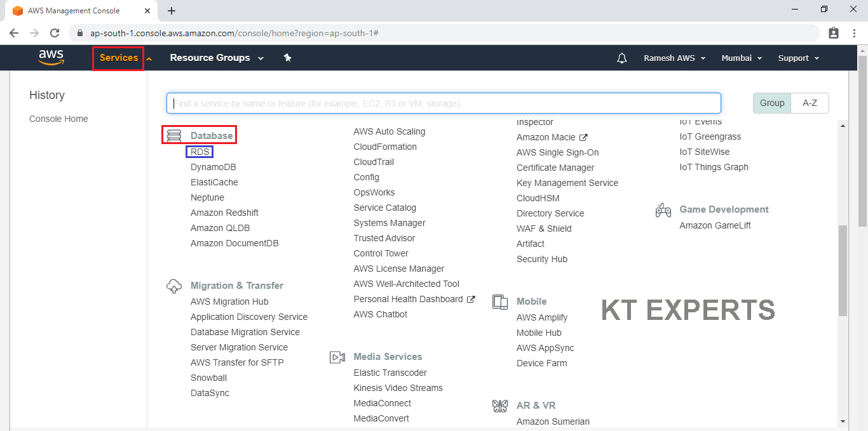Open Security Hub
This screenshot has width=868, height=431.
[542, 259]
